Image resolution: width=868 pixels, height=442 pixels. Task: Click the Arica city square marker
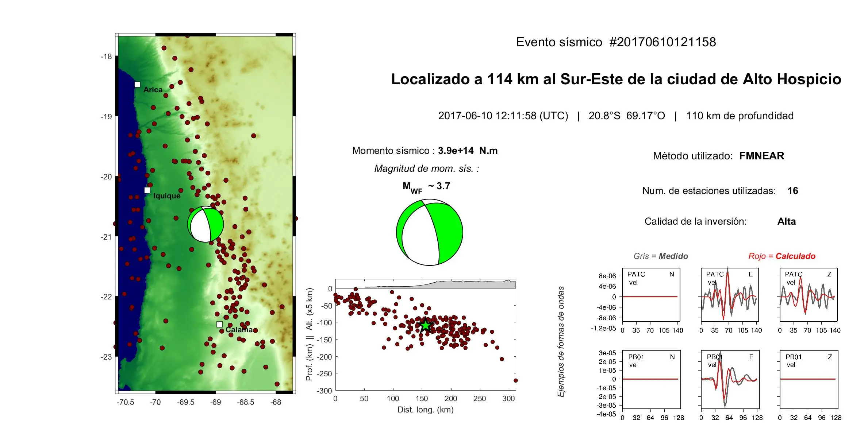137,84
